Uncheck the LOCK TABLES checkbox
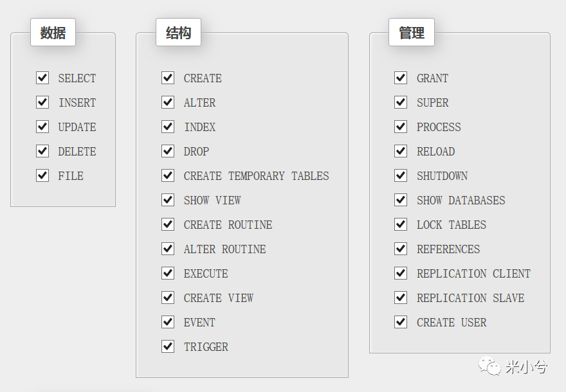Screen dimensions: 566x392 pos(401,224)
